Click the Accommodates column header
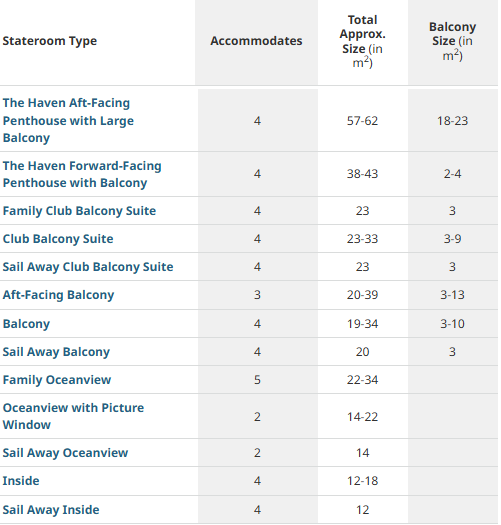This screenshot has height=525, width=501. (x=256, y=41)
